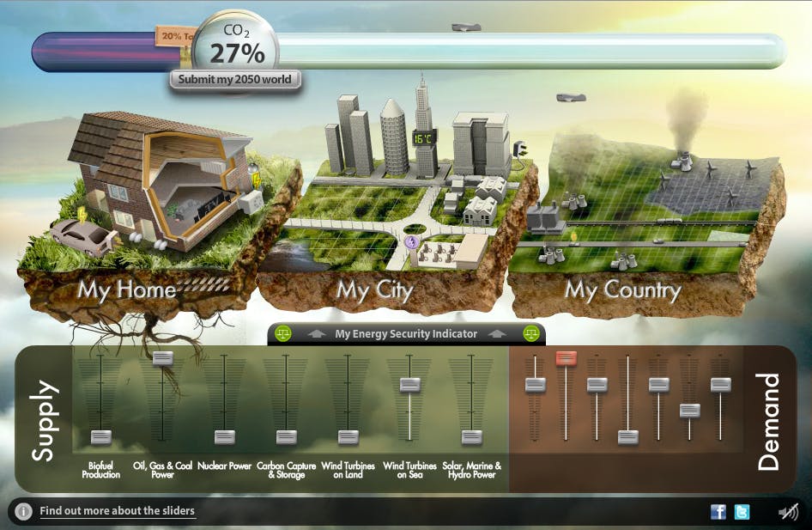Screen dimensions: 812x530
Task: Expand the My Energy Security Indicator panel
Action: [x=406, y=334]
